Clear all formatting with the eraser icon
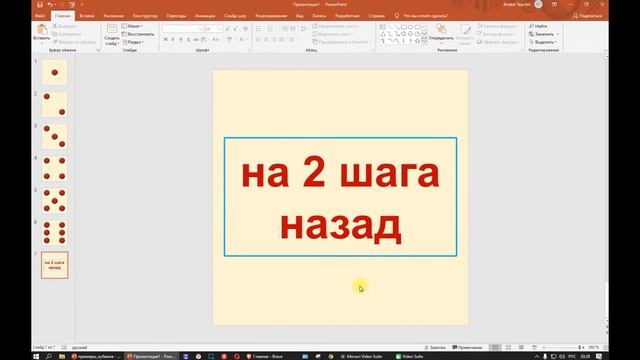This screenshot has width=640, height=360. (245, 29)
